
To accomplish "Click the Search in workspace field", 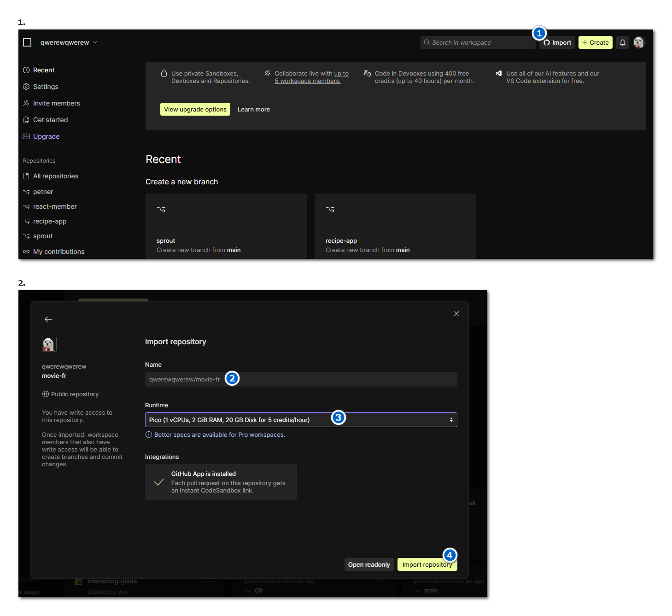I will coord(477,42).
